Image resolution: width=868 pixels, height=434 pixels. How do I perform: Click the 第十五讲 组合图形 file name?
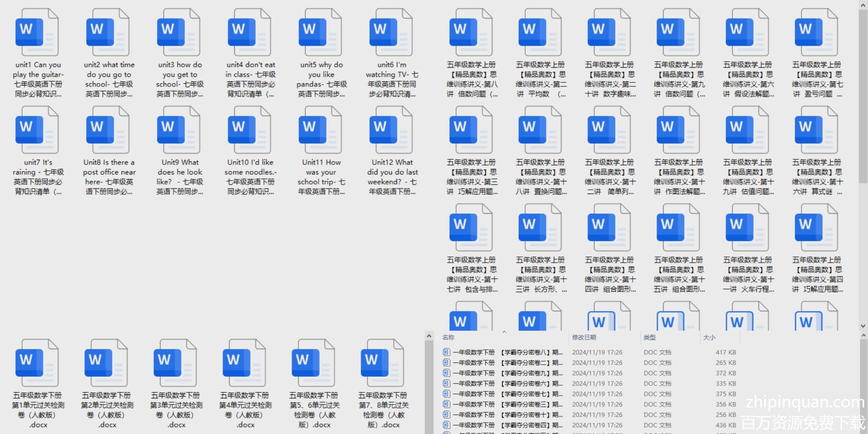[x=678, y=275]
